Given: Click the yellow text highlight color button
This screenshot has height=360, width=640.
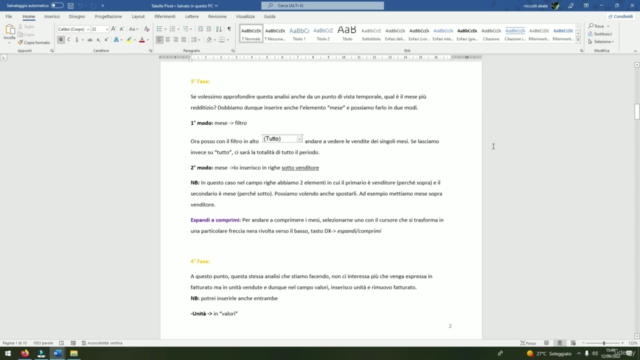Looking at the screenshot, I should pos(129,40).
